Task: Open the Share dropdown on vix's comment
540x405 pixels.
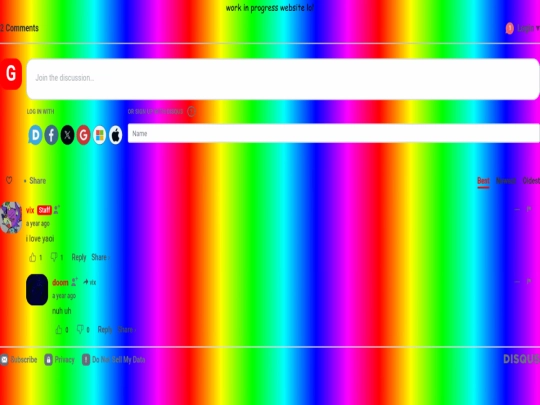Action: pyautogui.click(x=100, y=257)
